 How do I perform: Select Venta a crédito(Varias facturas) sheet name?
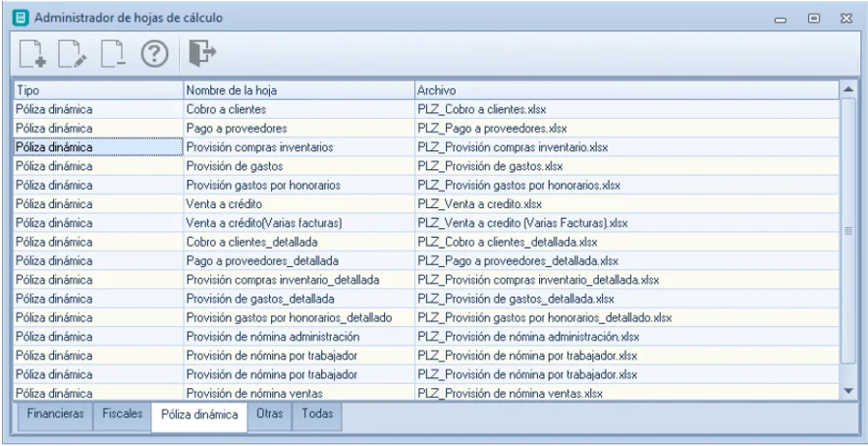pos(264,223)
